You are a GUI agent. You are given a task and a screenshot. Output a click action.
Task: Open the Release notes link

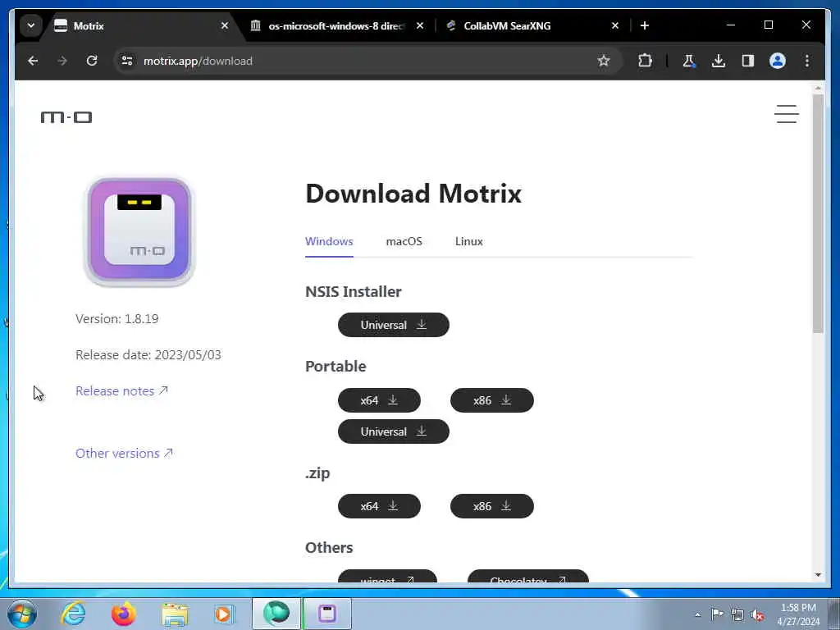coord(121,391)
